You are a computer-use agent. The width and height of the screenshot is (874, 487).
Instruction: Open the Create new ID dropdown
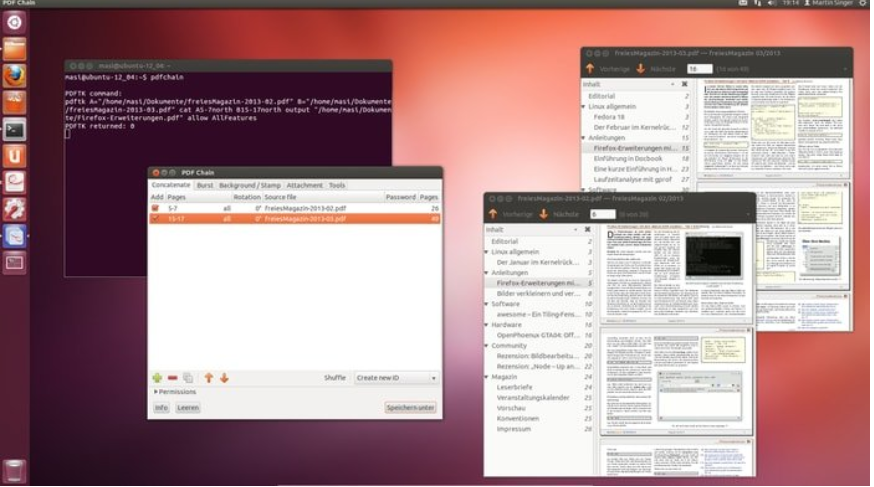[x=396, y=378]
